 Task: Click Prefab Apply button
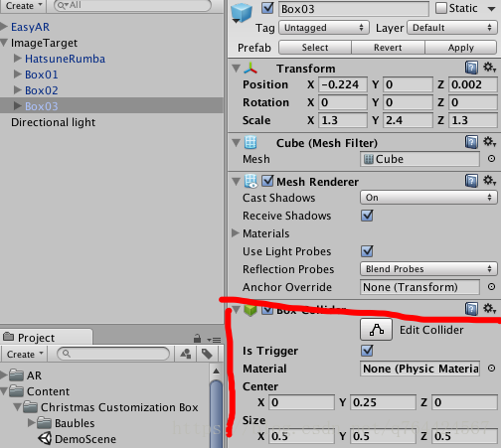[461, 48]
